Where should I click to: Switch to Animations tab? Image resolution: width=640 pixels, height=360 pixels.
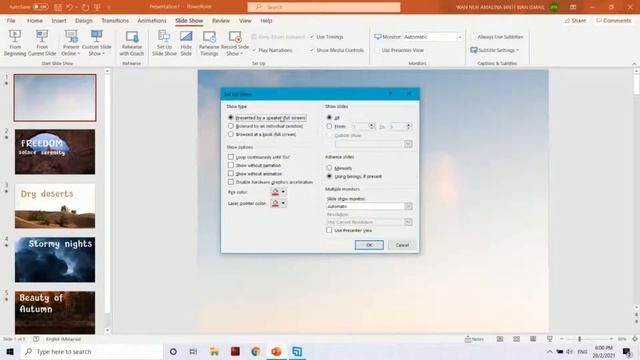click(x=151, y=20)
